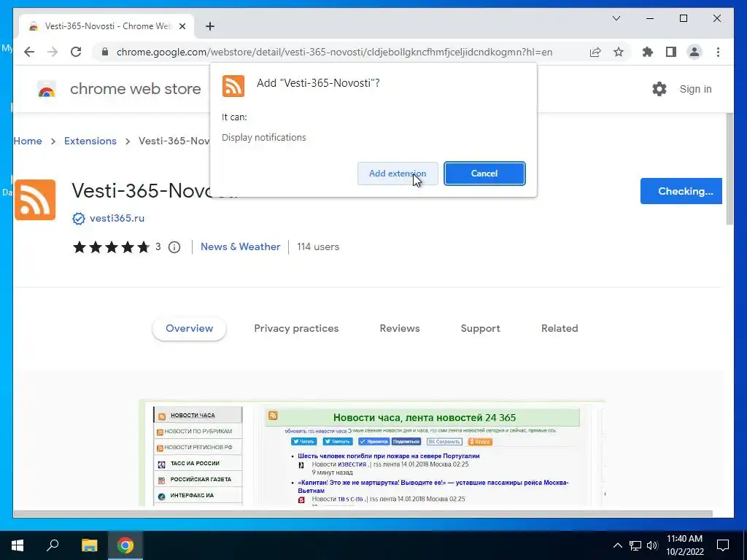Click the address bar URL
The image size is (747, 560).
tap(334, 52)
